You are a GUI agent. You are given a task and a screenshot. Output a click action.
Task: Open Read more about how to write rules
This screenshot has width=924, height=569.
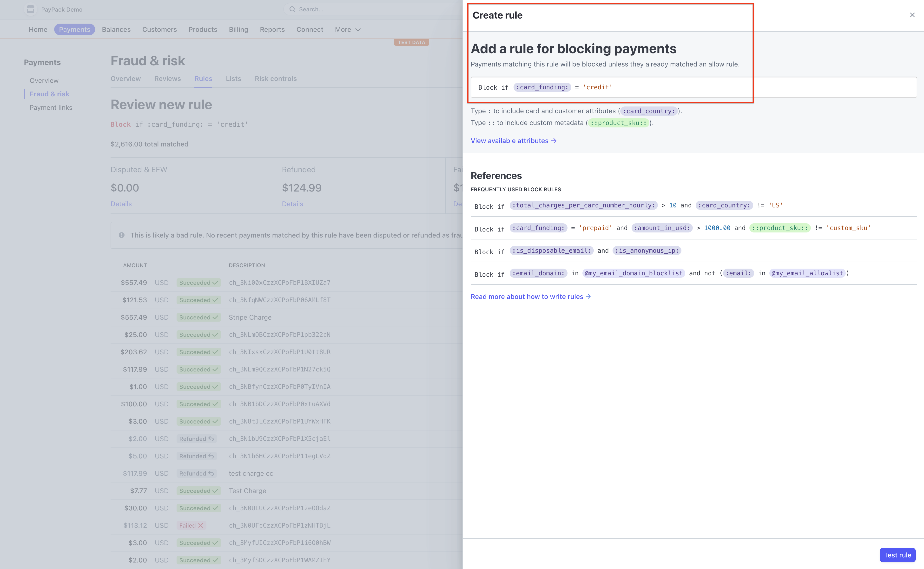[530, 297]
